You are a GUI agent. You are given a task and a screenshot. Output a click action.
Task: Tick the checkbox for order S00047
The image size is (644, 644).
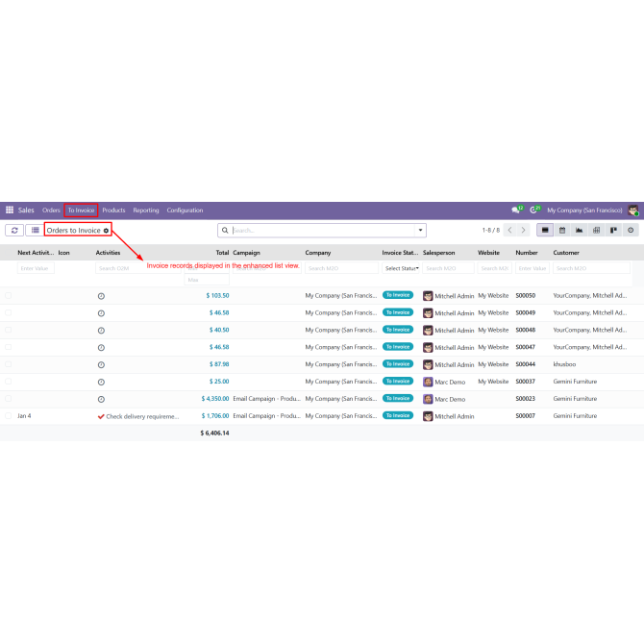[9, 347]
